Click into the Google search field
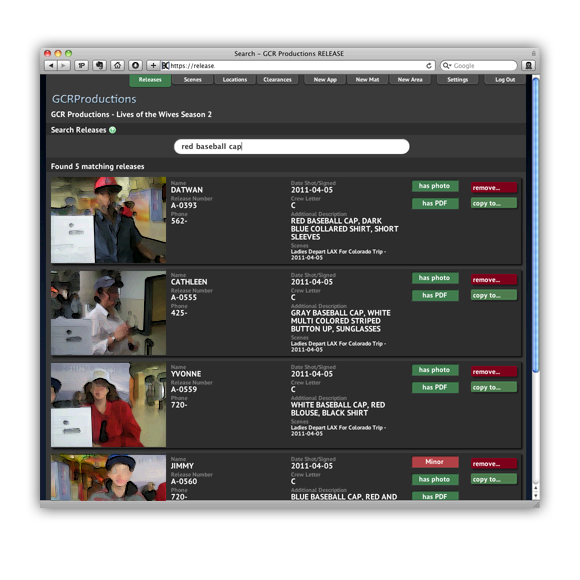The image size is (580, 580). [x=479, y=65]
